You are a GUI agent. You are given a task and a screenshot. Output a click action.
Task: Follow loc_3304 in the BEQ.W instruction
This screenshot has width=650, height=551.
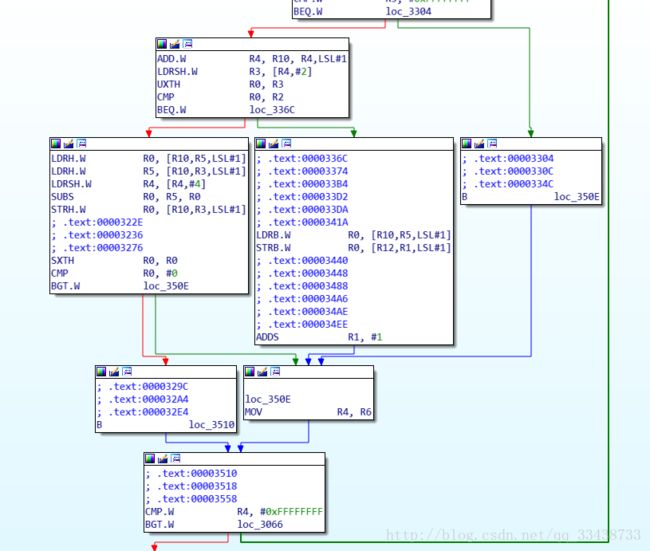tap(409, 12)
